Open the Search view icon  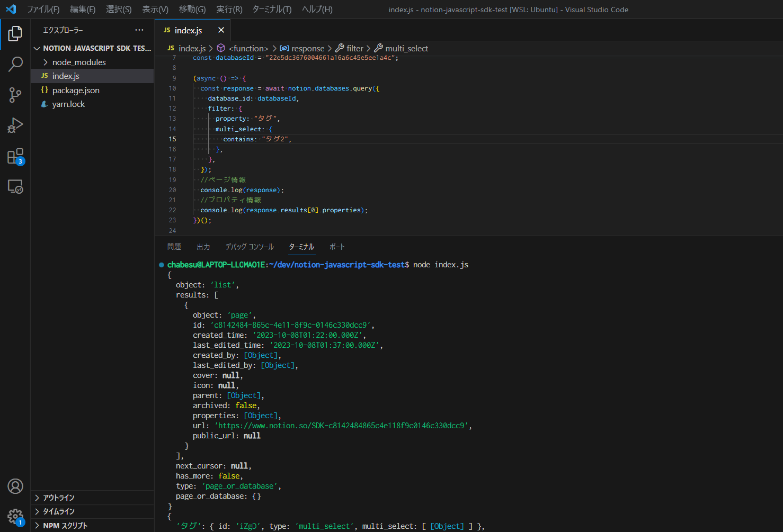pos(15,64)
